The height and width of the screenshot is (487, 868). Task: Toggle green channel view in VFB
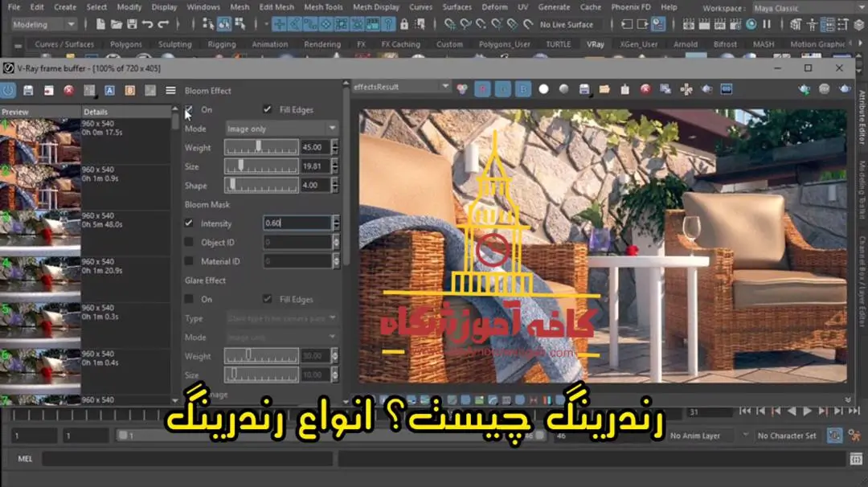point(502,89)
